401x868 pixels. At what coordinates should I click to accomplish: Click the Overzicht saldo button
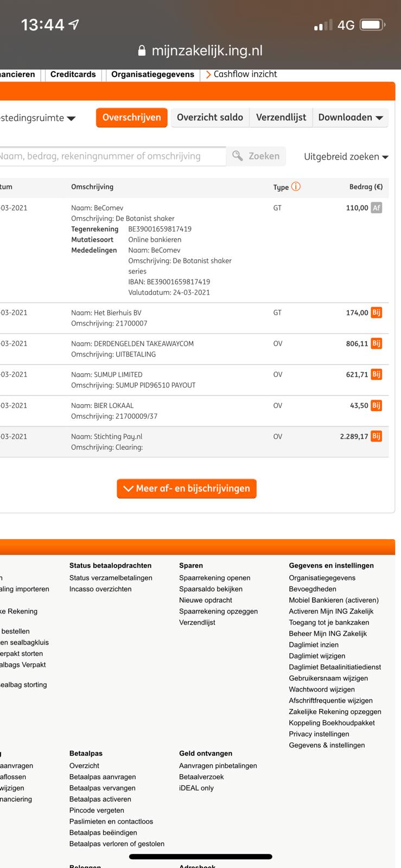[210, 118]
